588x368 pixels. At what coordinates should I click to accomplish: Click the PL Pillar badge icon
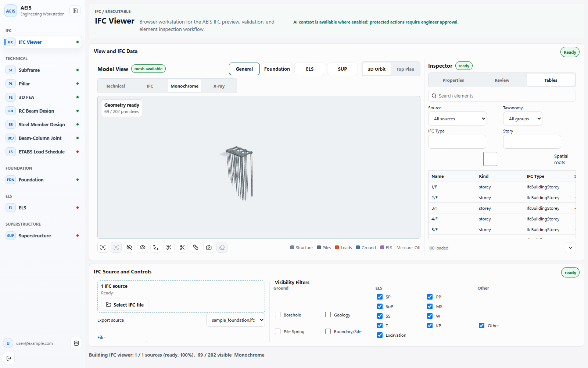(x=11, y=84)
